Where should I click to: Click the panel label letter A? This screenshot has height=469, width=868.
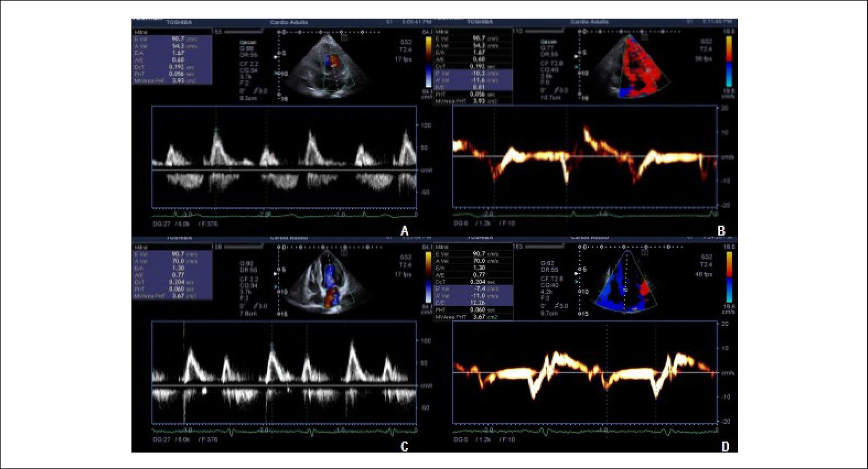[x=405, y=231]
